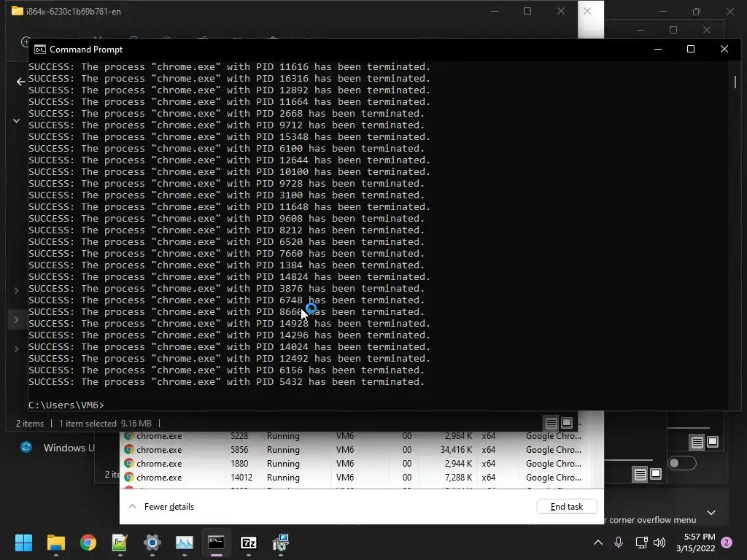Click the details view icon below the toggle switch
This screenshot has width=747, height=560.
coord(640,474)
